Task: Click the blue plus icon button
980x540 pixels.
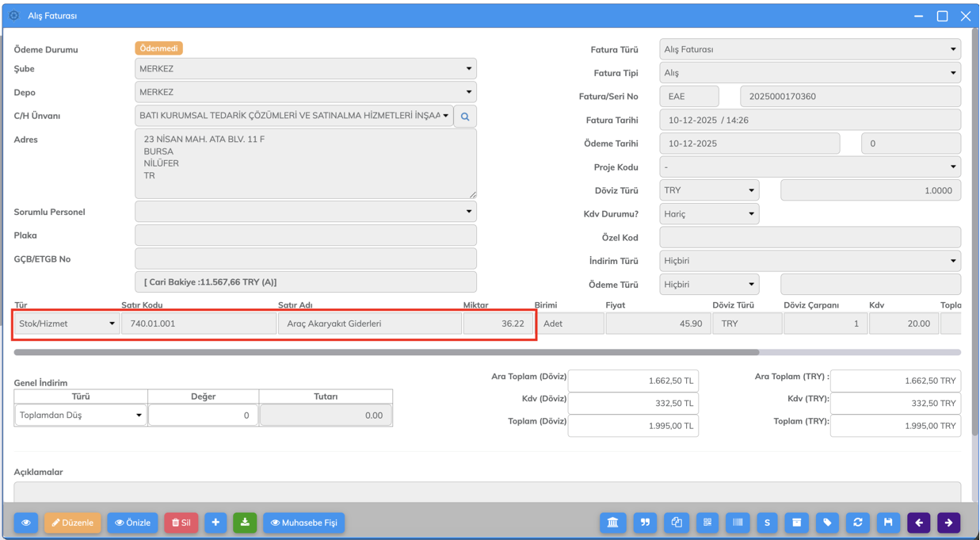Action: click(215, 523)
